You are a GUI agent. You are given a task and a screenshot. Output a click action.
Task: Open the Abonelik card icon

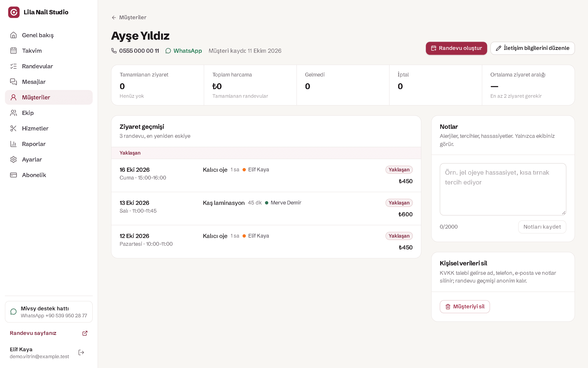pos(13,175)
